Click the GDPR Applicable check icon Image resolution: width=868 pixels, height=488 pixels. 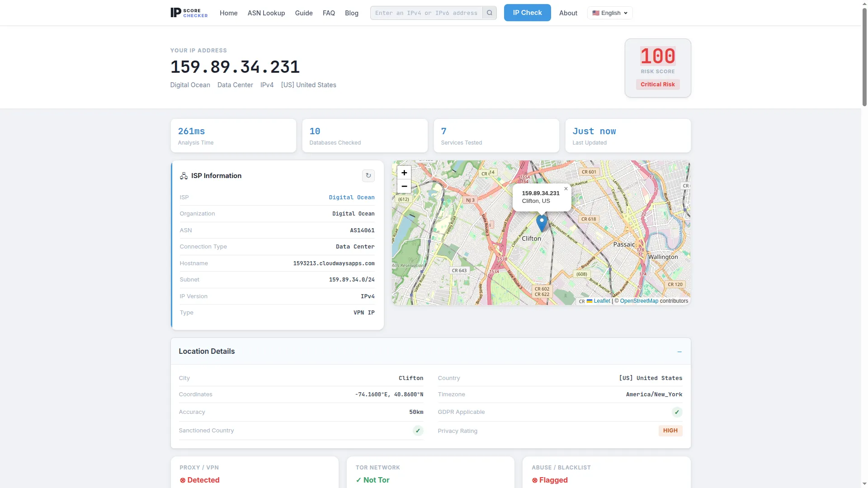677,412
